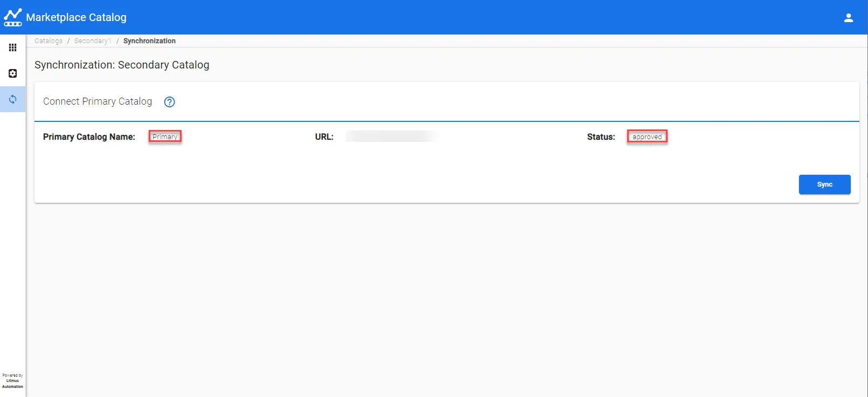Click Powered by Litmus Automation text
Image resolution: width=868 pixels, height=397 pixels.
coord(13,381)
